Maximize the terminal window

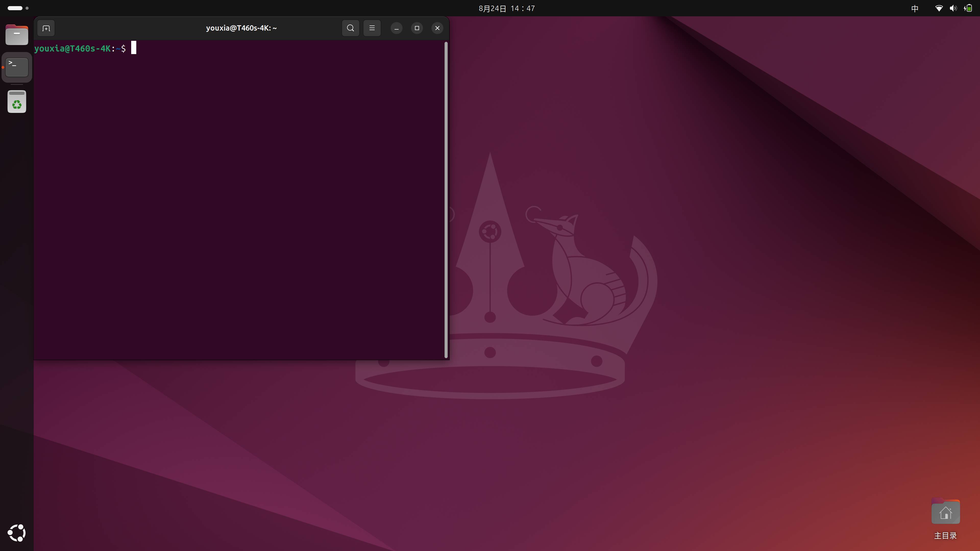(417, 28)
